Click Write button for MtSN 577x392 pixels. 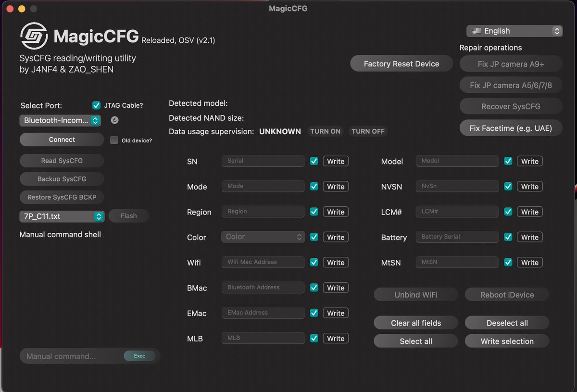(530, 262)
